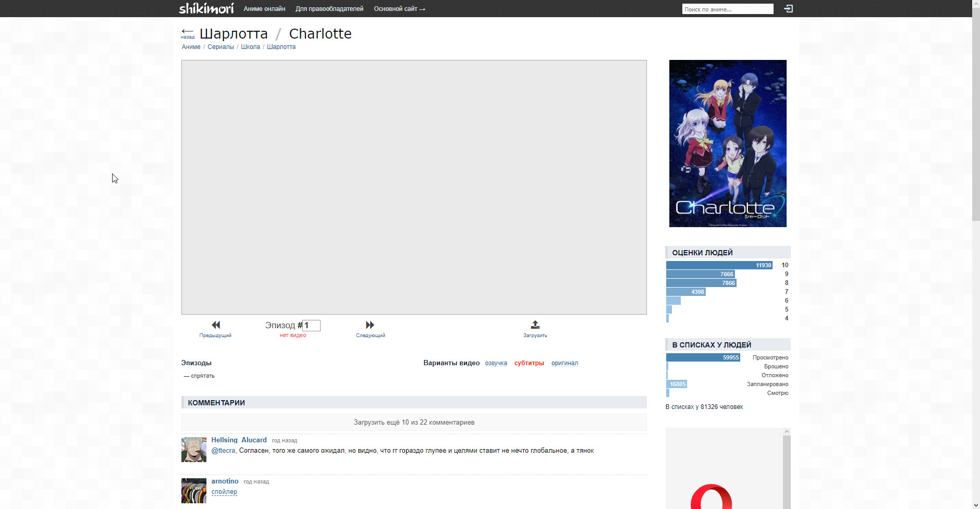Expand the спойлер in arnotino's comment

224,492
